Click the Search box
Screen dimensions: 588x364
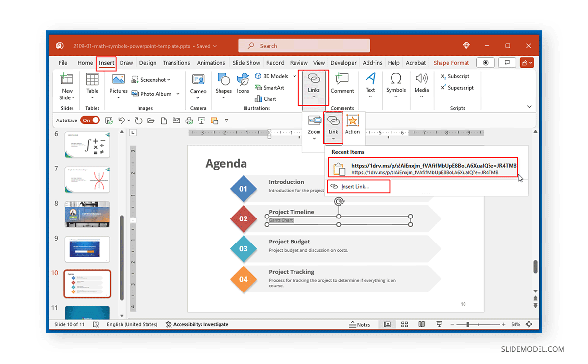click(x=304, y=46)
